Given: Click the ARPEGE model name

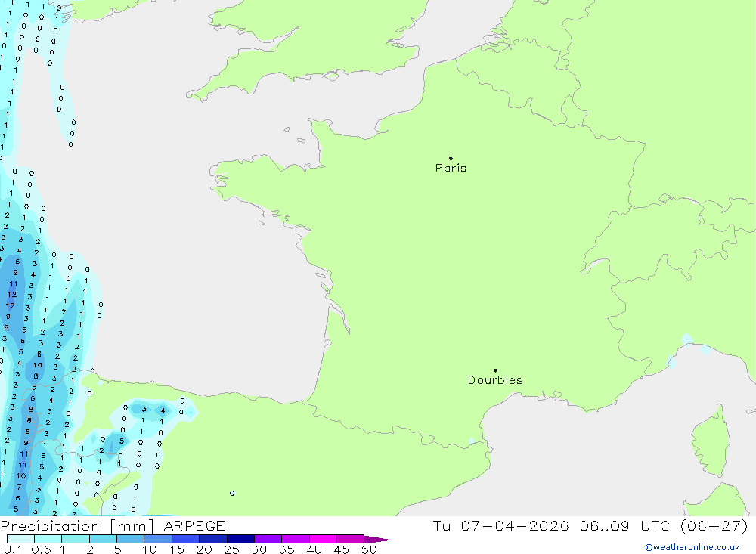Looking at the screenshot, I should pyautogui.click(x=194, y=526).
